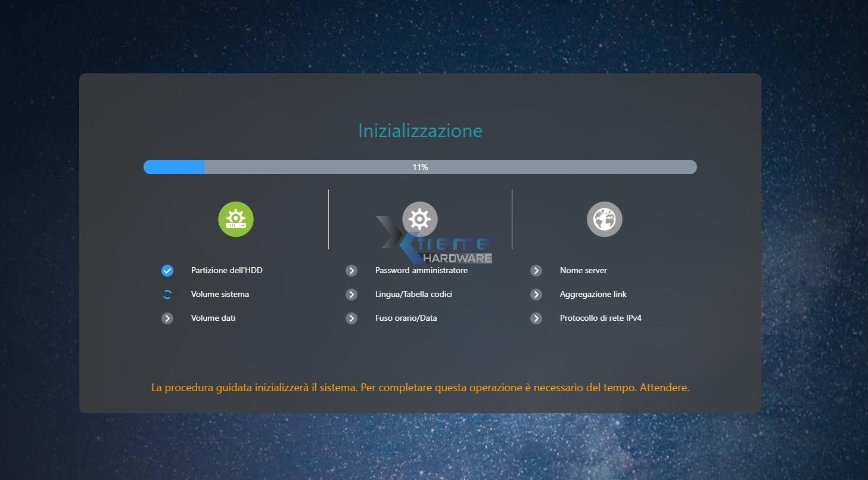The image size is (868, 480).
Task: Click the Inizializzazione title heading
Action: (x=420, y=131)
